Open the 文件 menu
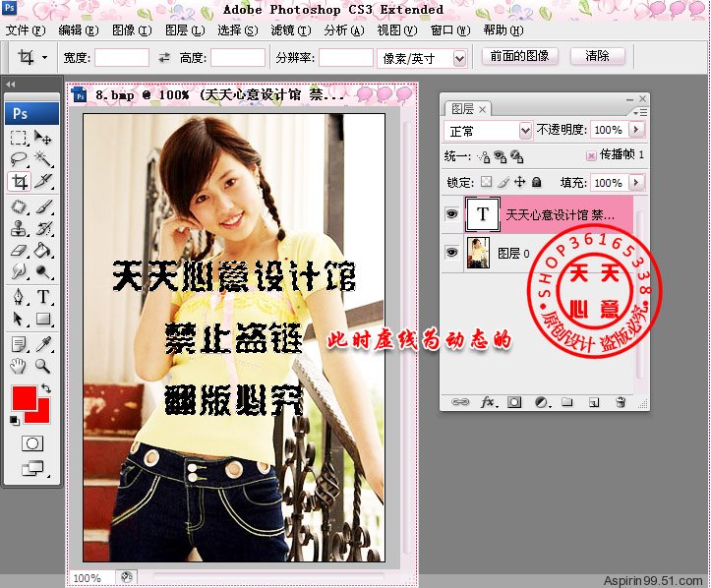 click(x=26, y=30)
